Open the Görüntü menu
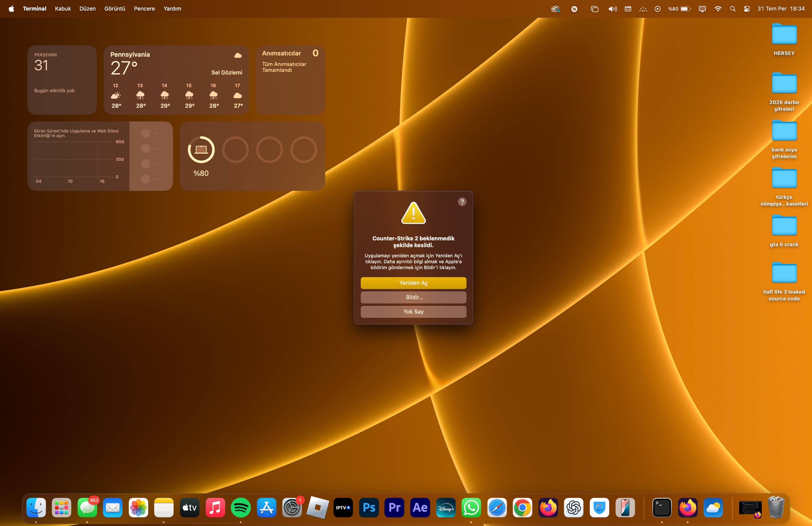The height and width of the screenshot is (526, 812). (x=115, y=9)
